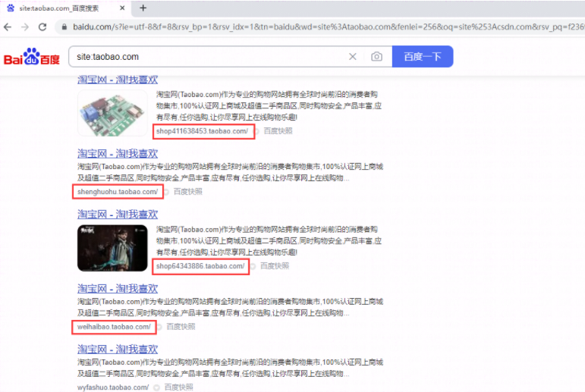Click the icon beside shop411638453 百度快照
This screenshot has height=392, width=585.
[256, 131]
